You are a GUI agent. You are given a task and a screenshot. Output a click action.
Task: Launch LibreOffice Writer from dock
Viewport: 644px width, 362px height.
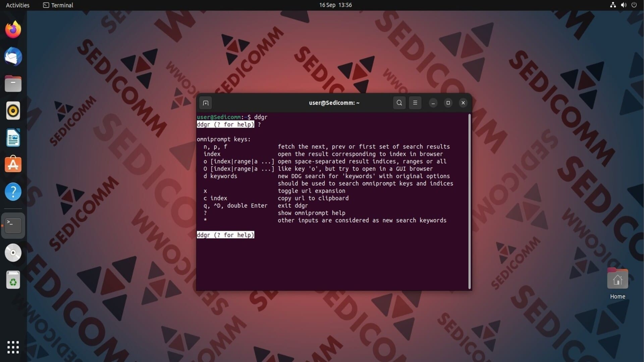[13, 138]
